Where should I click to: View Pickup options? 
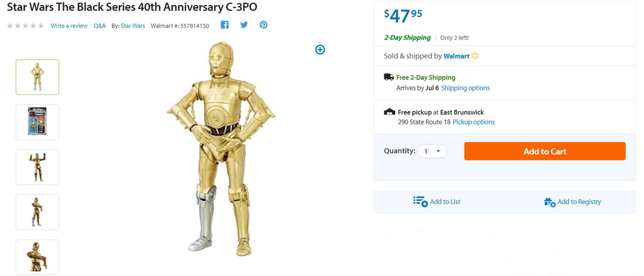pos(473,122)
